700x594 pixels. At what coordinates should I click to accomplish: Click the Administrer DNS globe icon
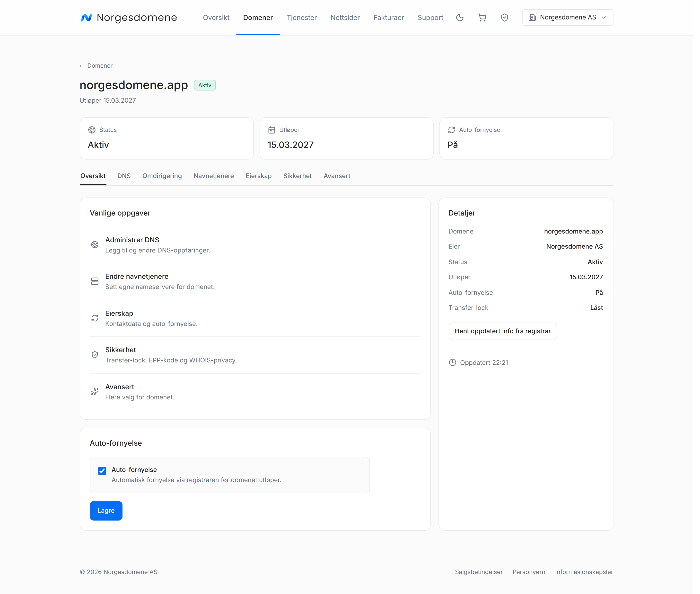tap(95, 245)
